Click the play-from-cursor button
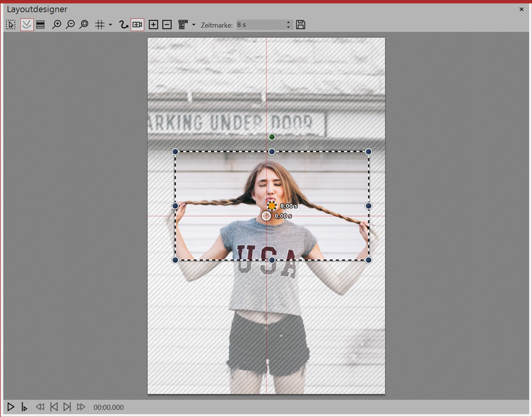532x417 pixels. click(x=24, y=407)
